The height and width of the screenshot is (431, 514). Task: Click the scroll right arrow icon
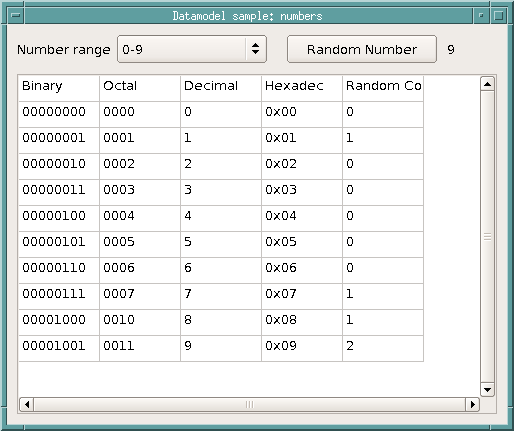click(472, 404)
